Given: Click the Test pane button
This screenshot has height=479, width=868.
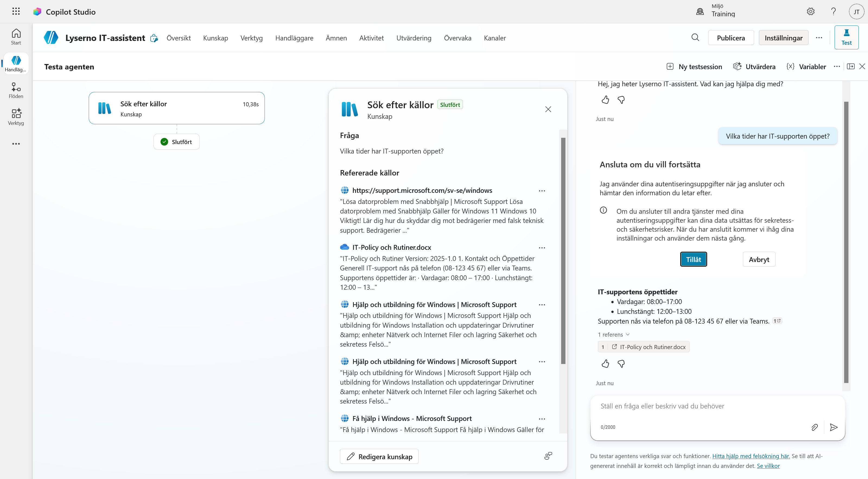Looking at the screenshot, I should [846, 37].
